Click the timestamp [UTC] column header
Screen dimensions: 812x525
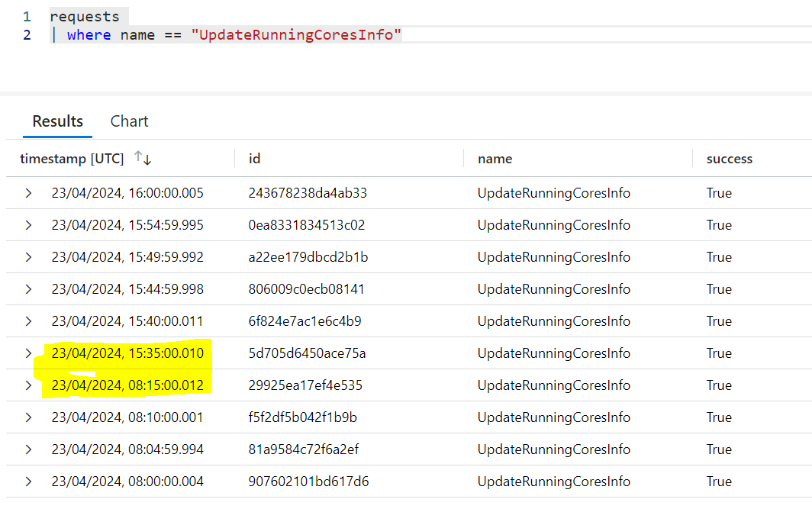pyautogui.click(x=71, y=158)
